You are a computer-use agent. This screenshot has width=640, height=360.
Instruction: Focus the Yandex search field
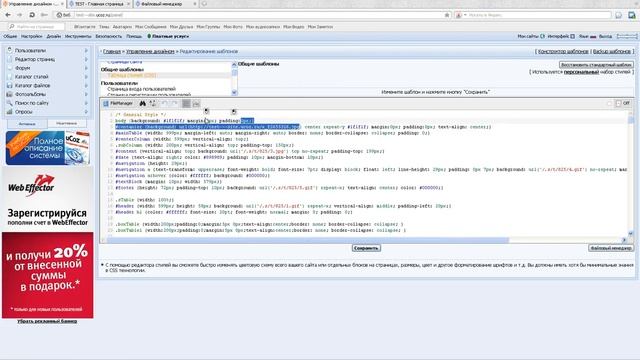pos(539,15)
